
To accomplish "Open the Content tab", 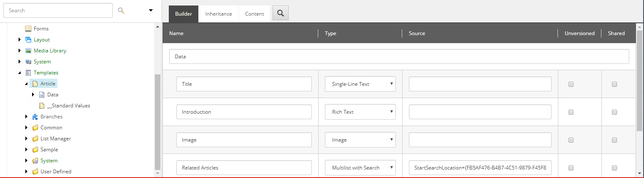I will [254, 14].
